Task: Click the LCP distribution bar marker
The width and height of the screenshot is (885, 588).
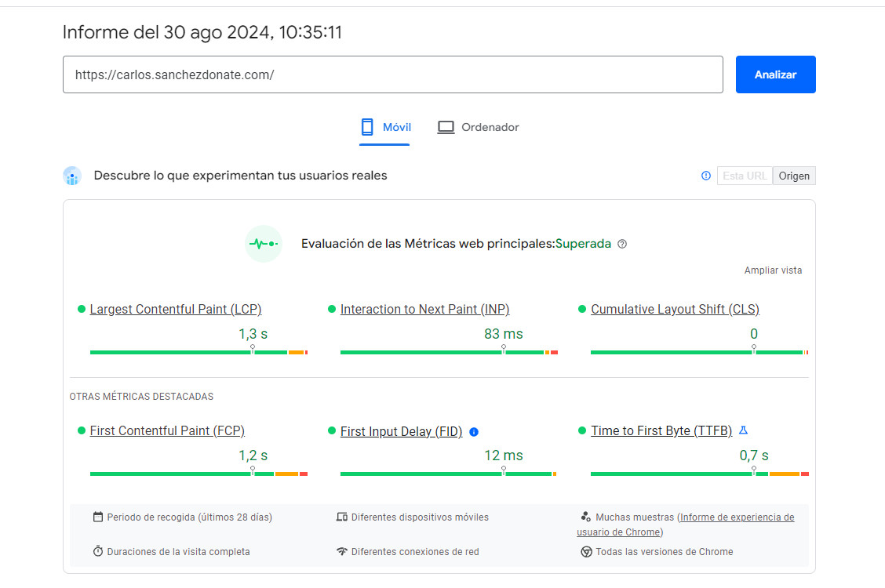Action: 253,350
